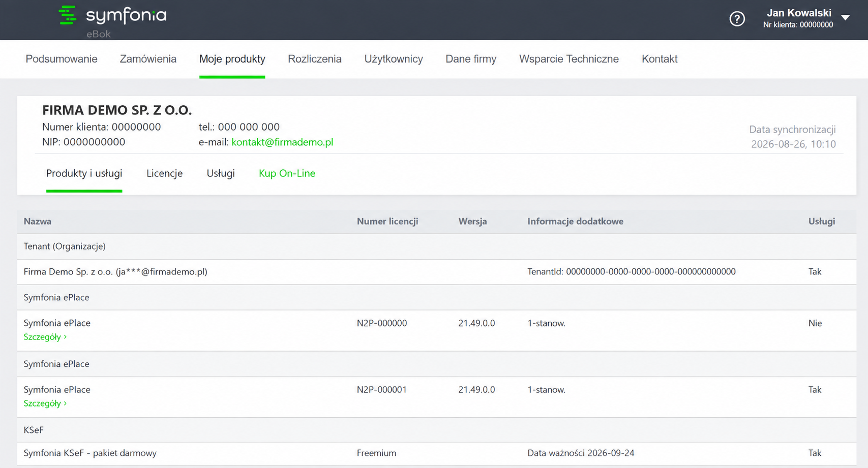Click the FIRMA DEMO SP. Z O.O. heading
868x468 pixels.
(x=117, y=110)
